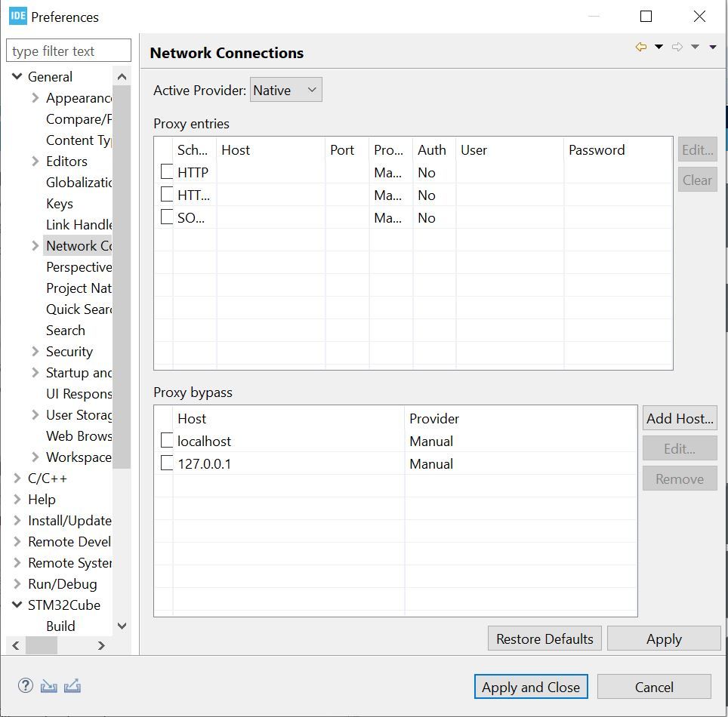This screenshot has height=717, width=728.
Task: Maximize the Preferences window
Action: click(646, 17)
